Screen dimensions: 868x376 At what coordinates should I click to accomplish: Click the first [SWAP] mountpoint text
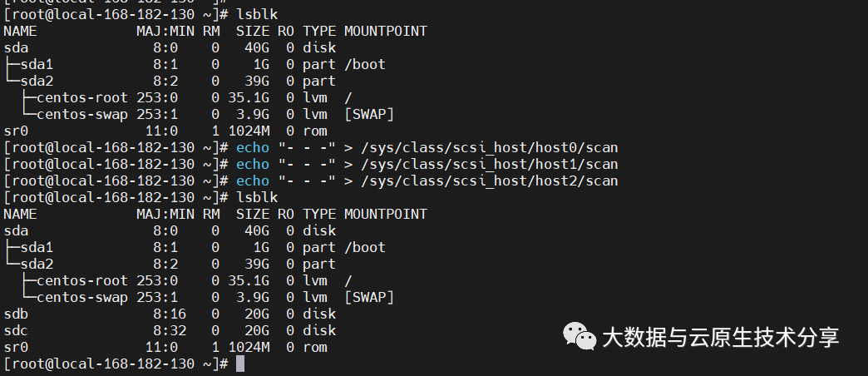tap(368, 114)
